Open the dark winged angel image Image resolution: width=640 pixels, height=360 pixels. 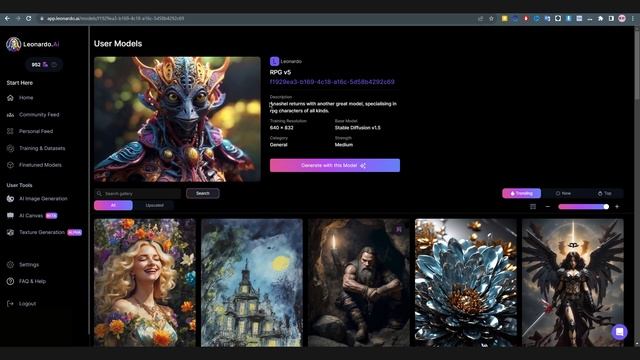(x=573, y=283)
